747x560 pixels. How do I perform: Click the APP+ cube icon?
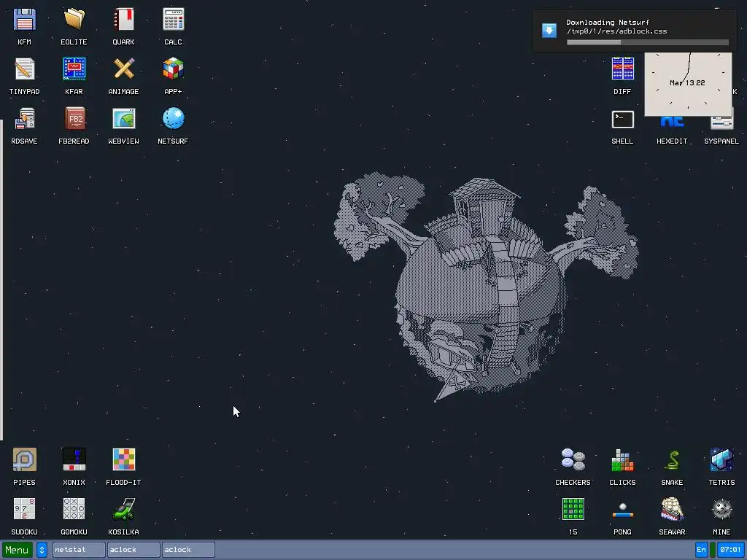173,69
